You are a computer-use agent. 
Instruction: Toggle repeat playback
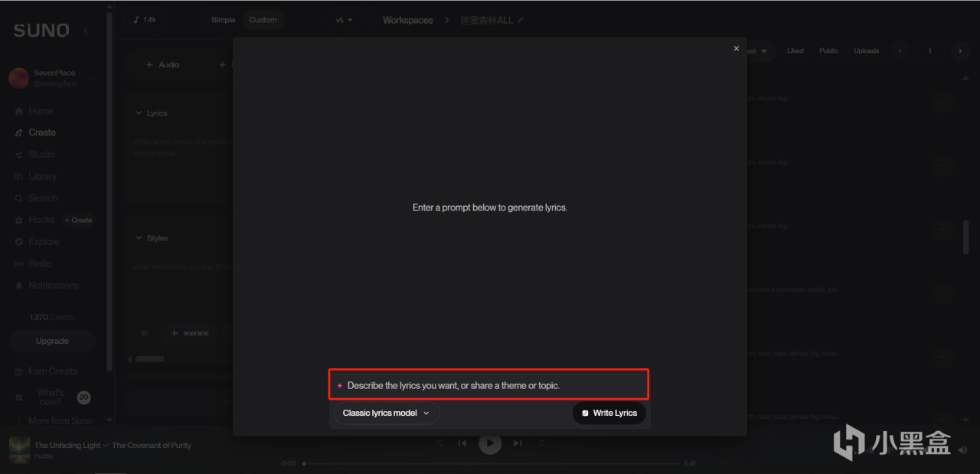coord(541,443)
